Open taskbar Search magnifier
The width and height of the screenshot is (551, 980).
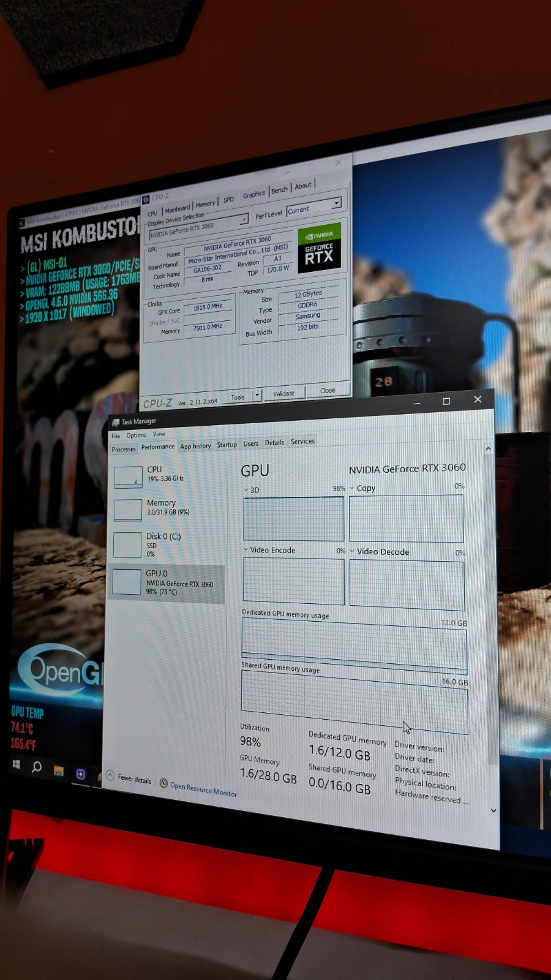point(37,767)
